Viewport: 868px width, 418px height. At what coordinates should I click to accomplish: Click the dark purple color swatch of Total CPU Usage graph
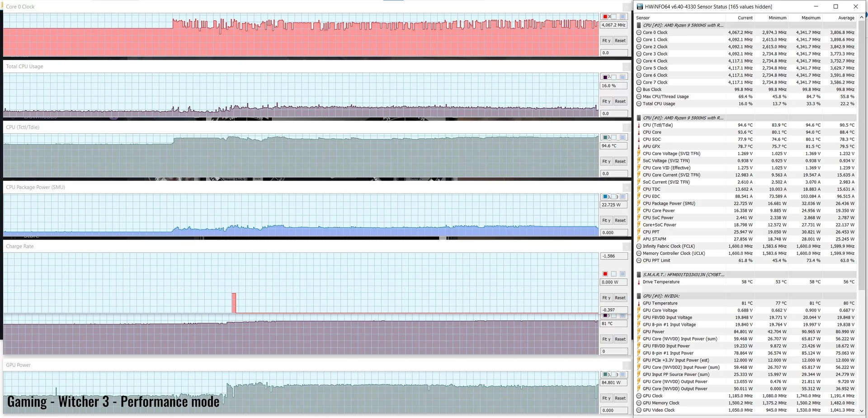coord(605,77)
